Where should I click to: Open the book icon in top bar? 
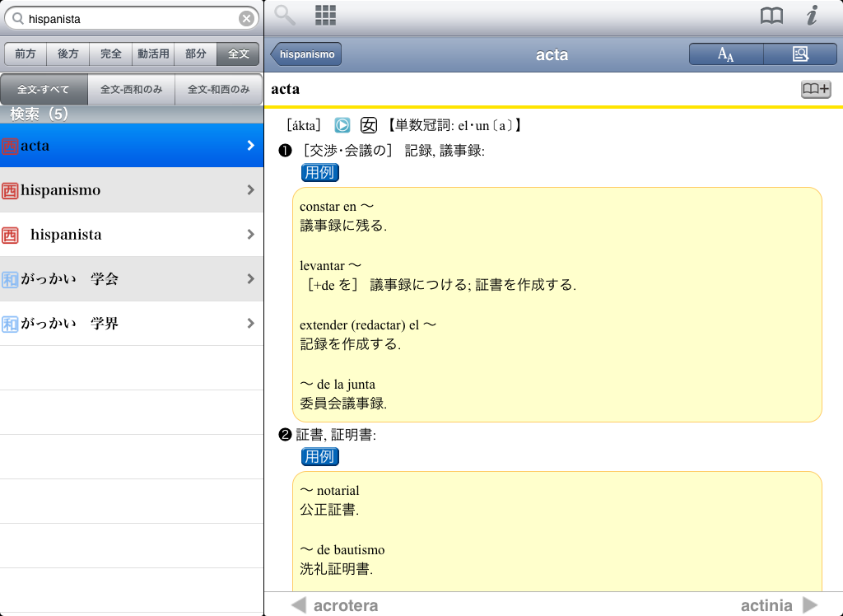(771, 16)
